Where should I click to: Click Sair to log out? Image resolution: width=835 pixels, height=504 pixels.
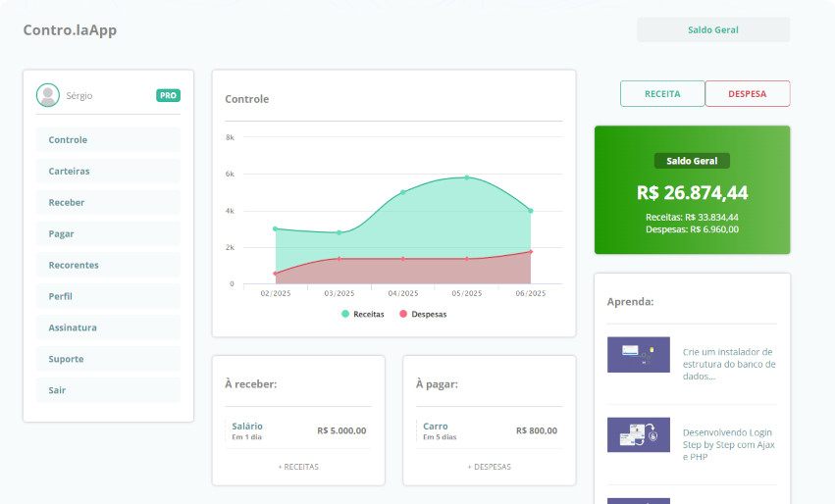click(x=108, y=390)
